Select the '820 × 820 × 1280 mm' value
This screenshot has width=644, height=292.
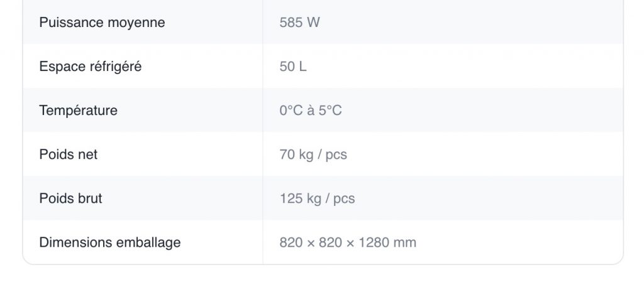348,242
